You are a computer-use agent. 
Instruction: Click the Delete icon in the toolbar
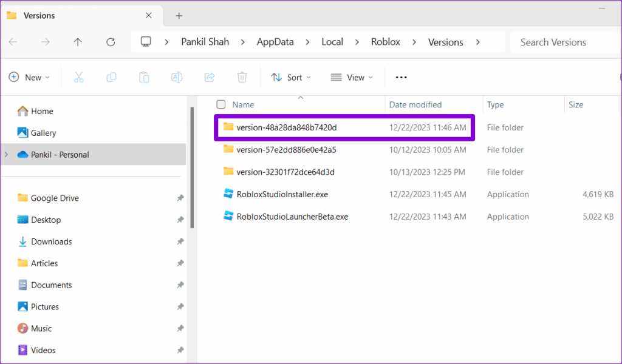click(242, 77)
